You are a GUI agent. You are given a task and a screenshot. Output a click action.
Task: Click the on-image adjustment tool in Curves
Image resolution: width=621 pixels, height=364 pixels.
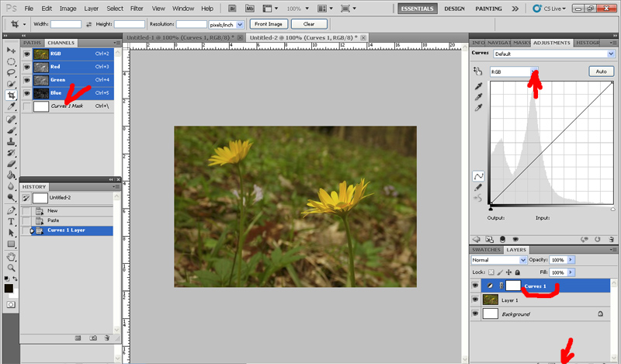(477, 71)
